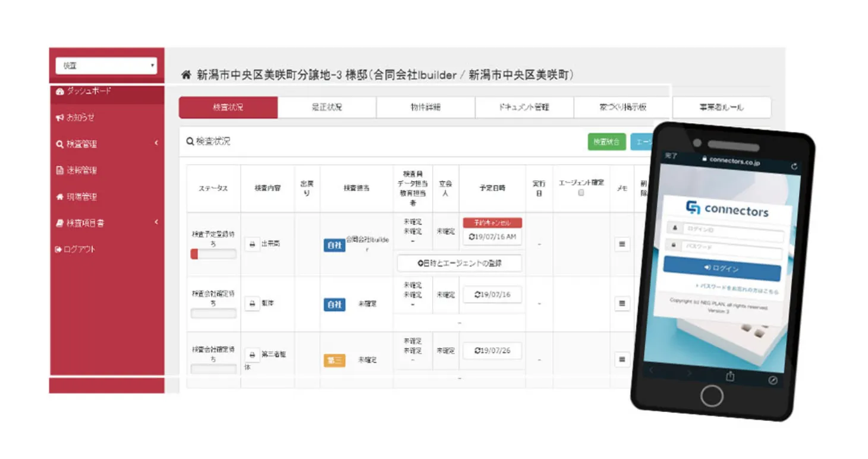Viewport: 868px width, 459px height.
Task: Click the logout icon next to ログアウト
Action: point(58,250)
